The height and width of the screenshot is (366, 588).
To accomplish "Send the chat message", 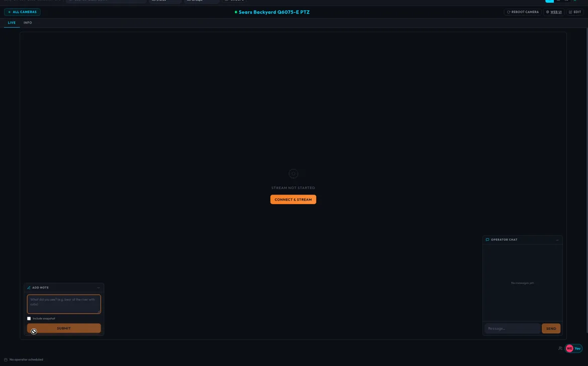I will [551, 328].
